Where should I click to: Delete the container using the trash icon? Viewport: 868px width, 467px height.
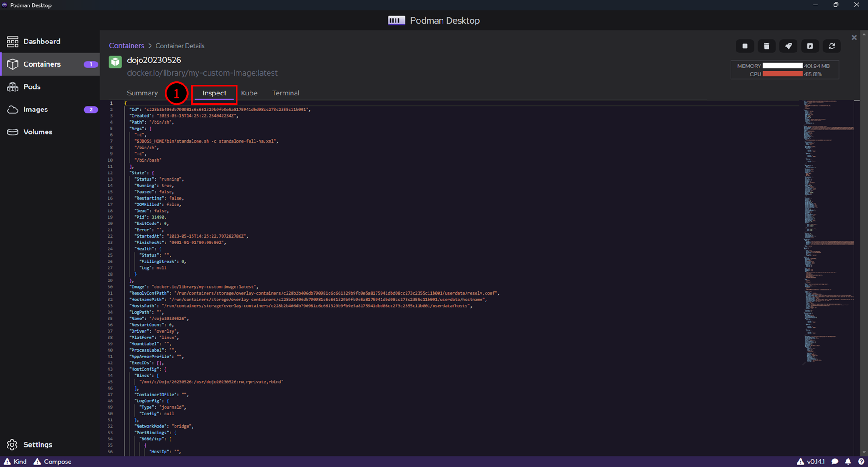coord(767,46)
